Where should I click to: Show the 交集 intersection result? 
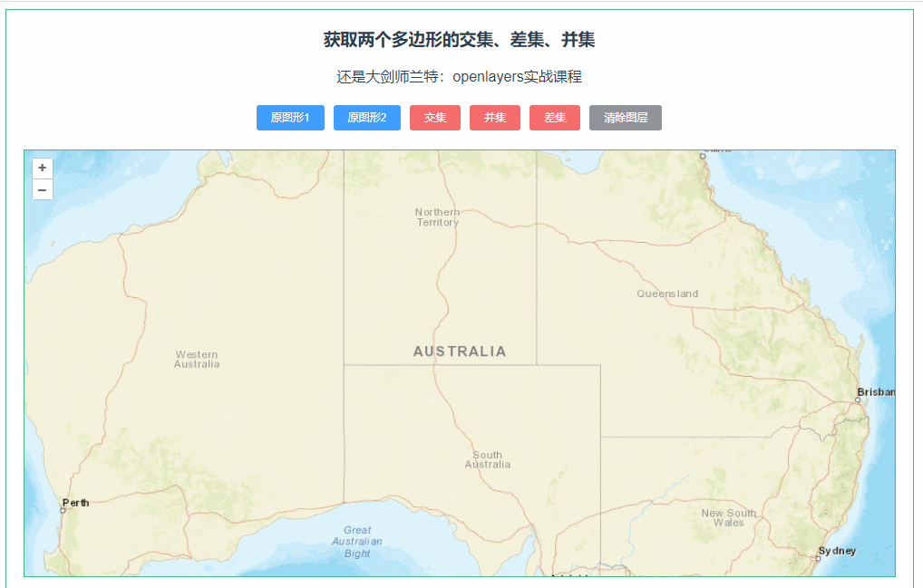pos(435,118)
